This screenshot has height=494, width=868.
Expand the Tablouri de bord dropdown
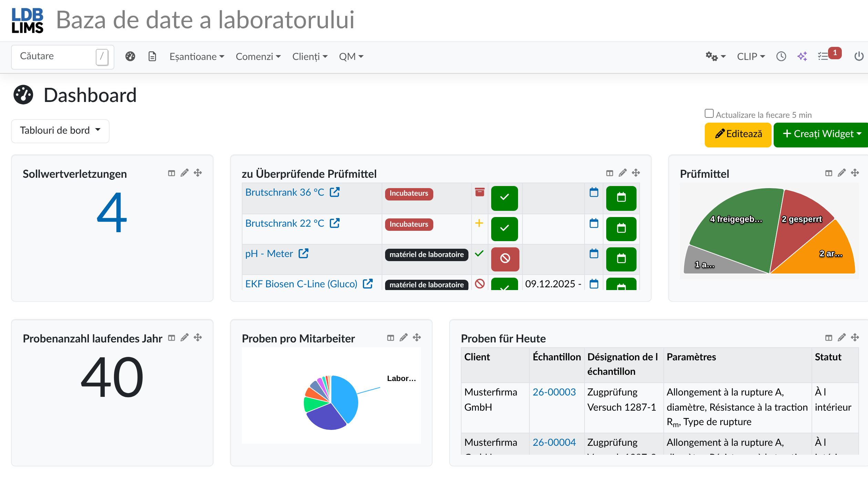click(60, 131)
